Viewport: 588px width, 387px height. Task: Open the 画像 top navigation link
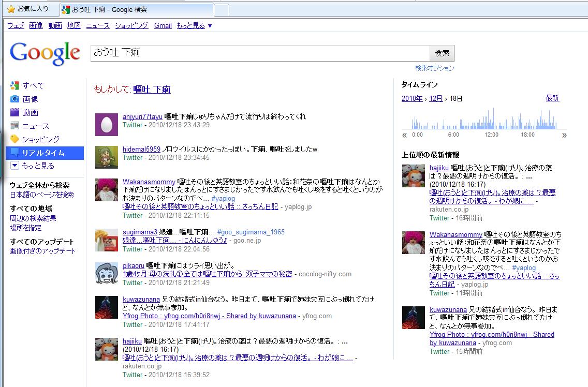[36, 25]
